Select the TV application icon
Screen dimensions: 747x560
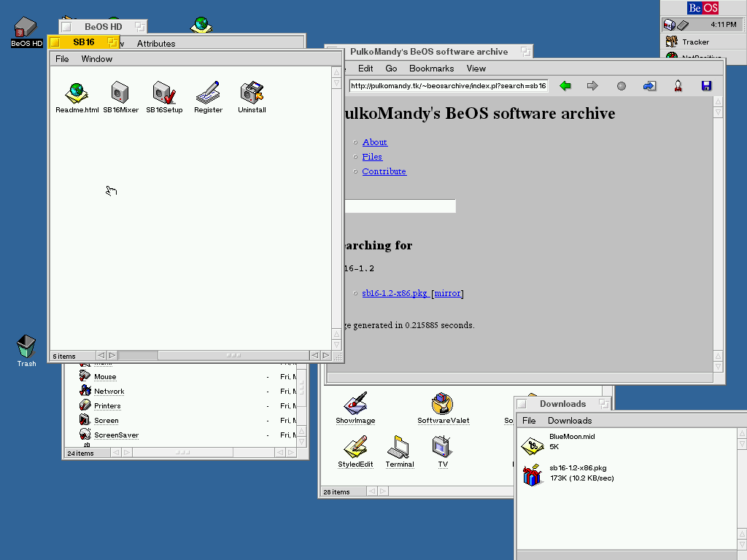click(x=443, y=447)
